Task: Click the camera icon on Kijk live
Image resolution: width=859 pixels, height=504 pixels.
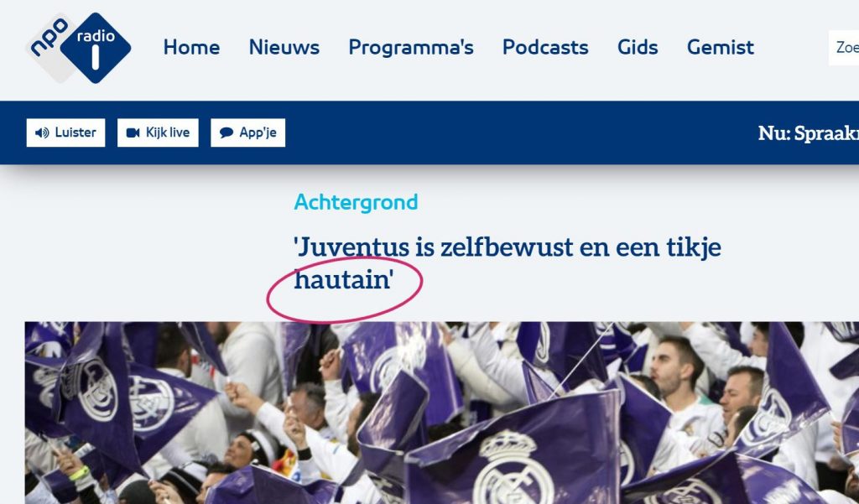Action: tap(133, 132)
